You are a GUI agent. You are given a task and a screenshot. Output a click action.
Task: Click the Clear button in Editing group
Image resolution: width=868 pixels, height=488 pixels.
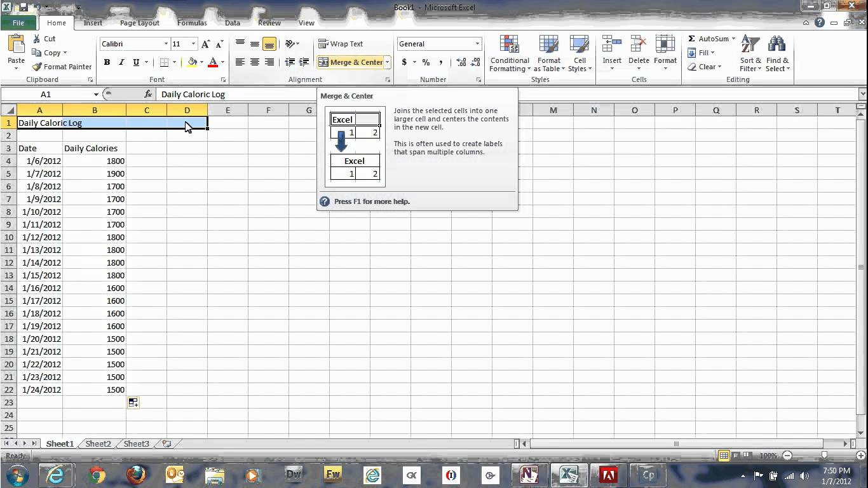[704, 67]
